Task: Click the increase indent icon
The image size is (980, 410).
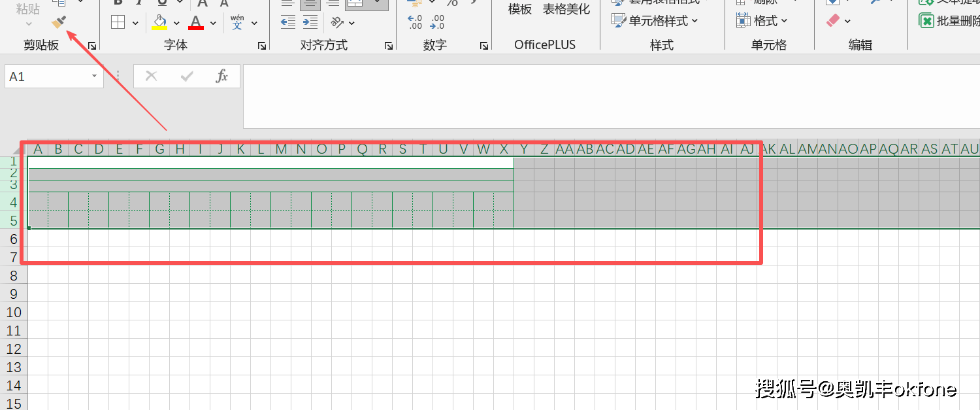Action: tap(310, 23)
